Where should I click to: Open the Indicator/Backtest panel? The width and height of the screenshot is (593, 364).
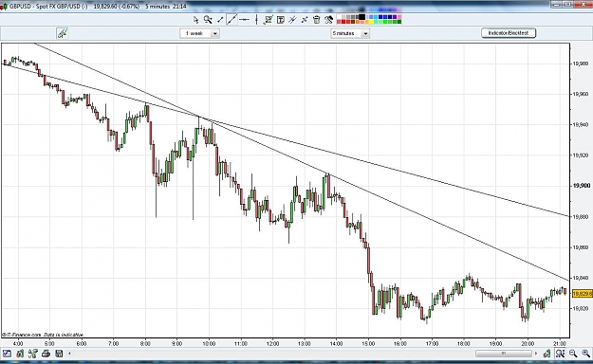pyautogui.click(x=509, y=33)
